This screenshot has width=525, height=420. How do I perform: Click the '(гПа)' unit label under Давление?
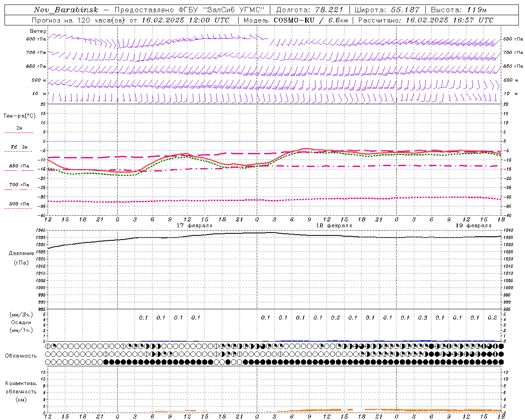click(x=21, y=262)
